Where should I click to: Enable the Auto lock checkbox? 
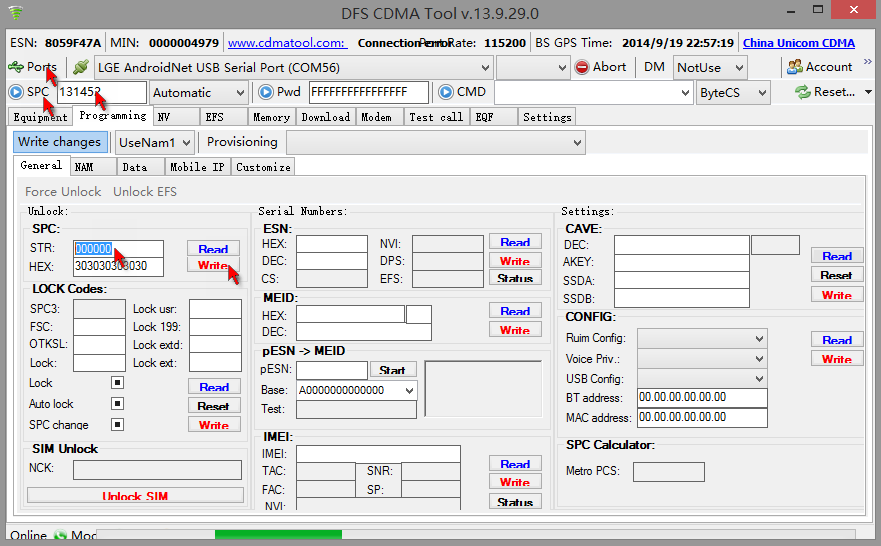click(x=117, y=404)
